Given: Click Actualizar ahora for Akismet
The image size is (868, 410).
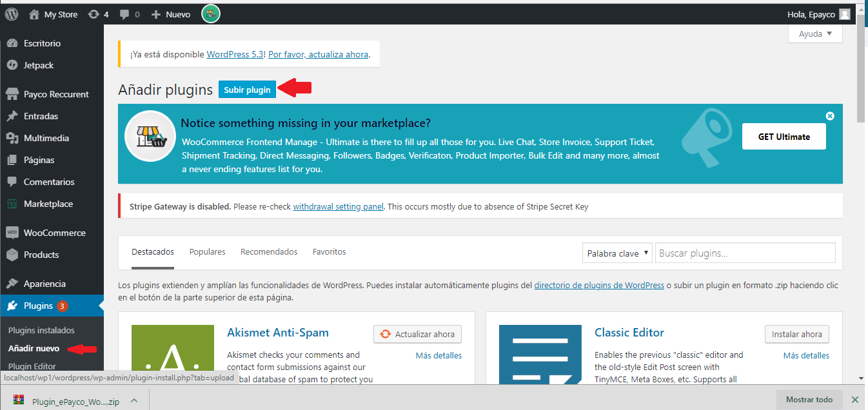Looking at the screenshot, I should (417, 334).
